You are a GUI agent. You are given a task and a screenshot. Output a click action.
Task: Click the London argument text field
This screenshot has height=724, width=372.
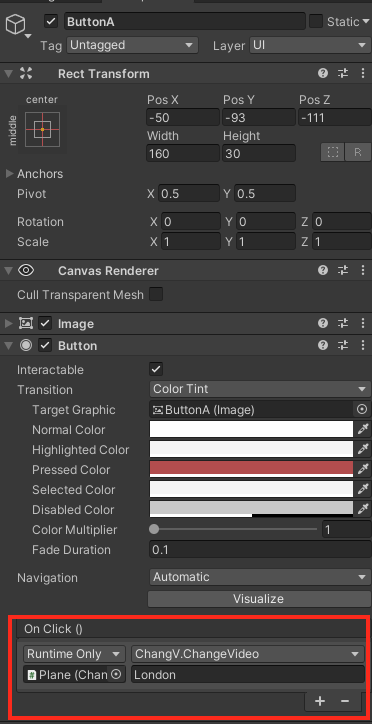[x=248, y=675]
